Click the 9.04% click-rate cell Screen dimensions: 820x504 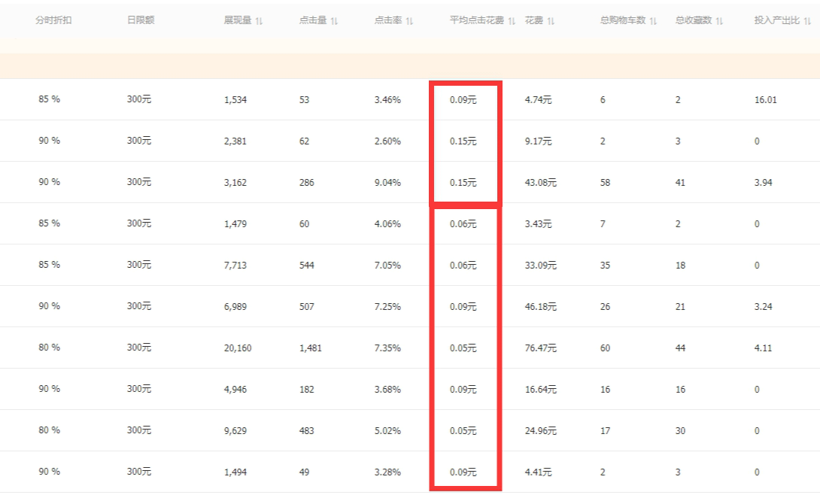click(x=387, y=183)
